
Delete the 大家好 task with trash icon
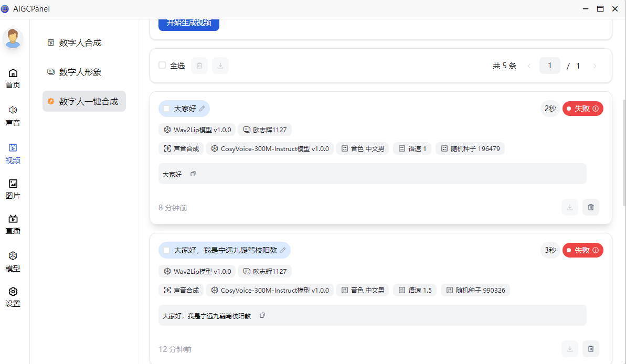tap(590, 207)
